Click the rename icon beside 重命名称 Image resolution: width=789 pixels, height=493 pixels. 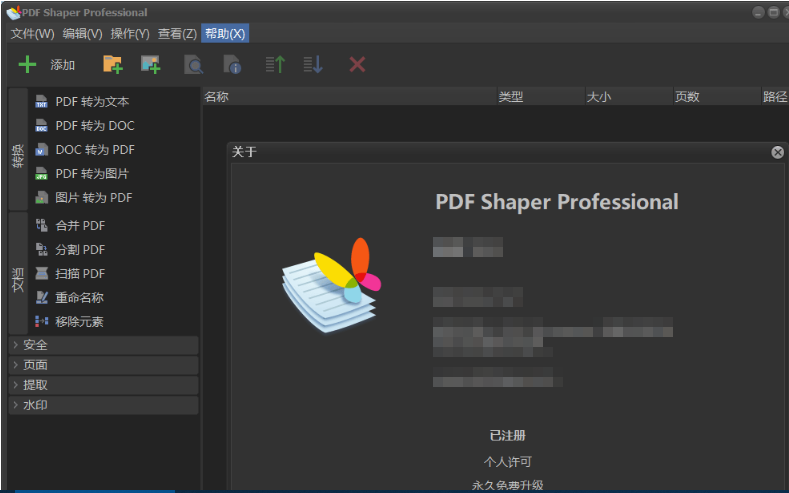pyautogui.click(x=41, y=298)
